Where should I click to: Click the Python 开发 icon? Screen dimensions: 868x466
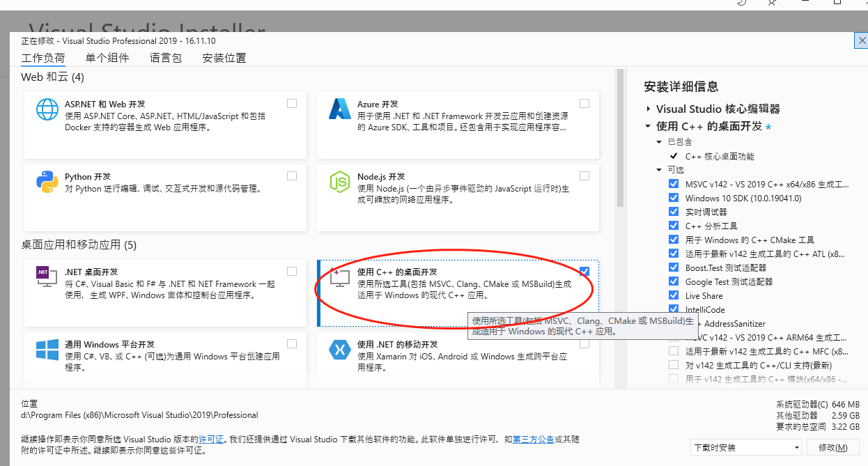[47, 182]
